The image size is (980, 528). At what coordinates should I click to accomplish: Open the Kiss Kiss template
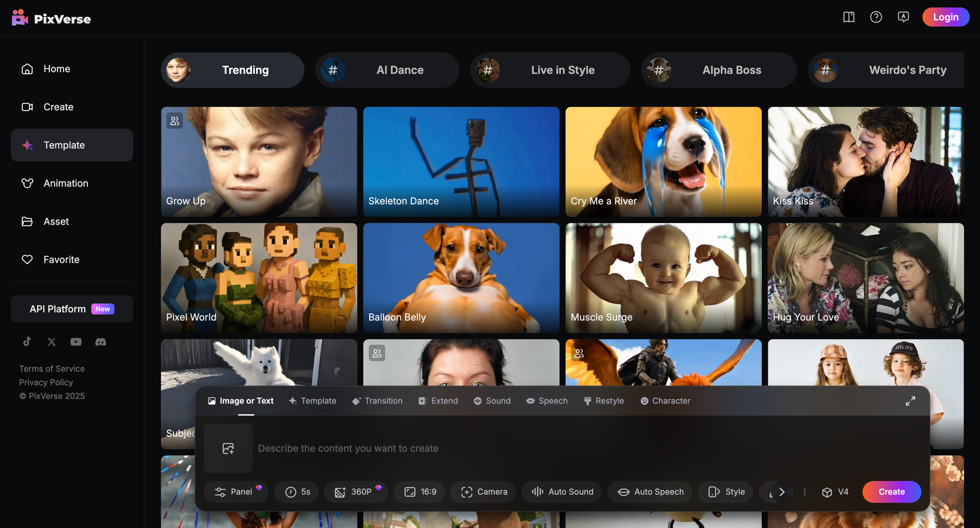[x=866, y=162]
